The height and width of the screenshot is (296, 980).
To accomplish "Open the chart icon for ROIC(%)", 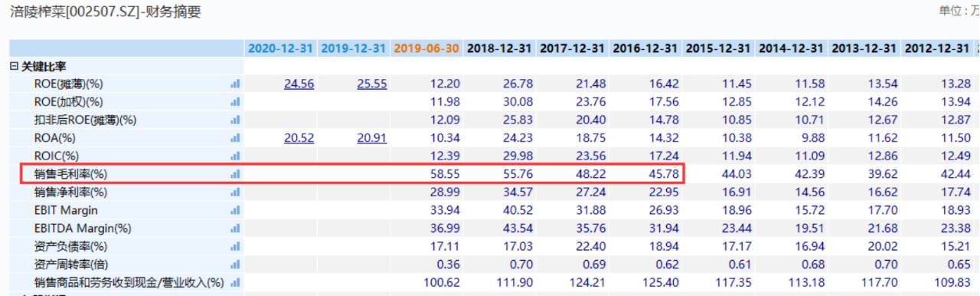I will [x=235, y=156].
